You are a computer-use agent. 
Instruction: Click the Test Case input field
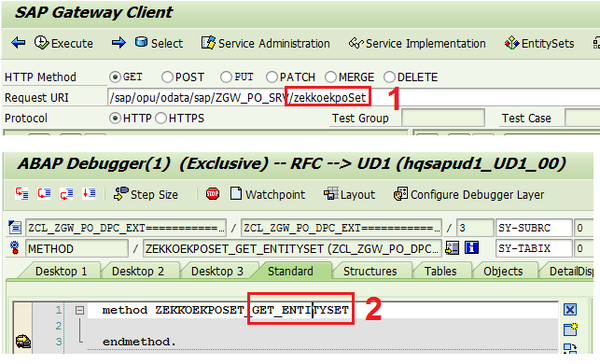[x=582, y=118]
